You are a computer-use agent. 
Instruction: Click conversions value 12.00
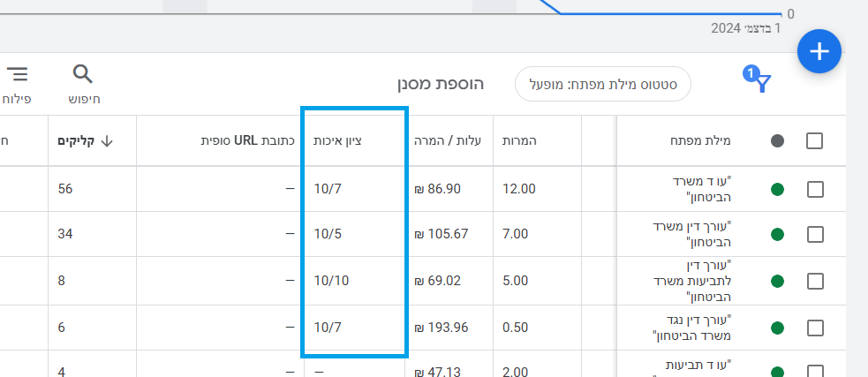coord(518,189)
